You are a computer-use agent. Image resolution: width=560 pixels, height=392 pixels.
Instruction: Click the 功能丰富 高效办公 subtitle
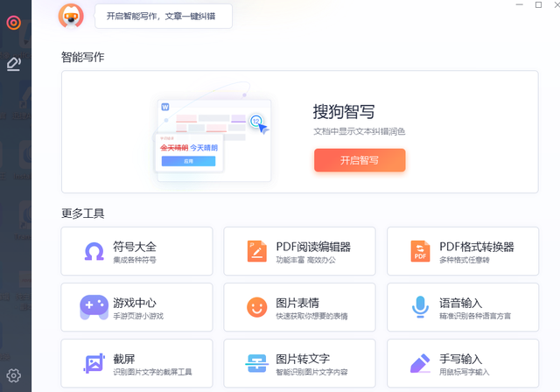pos(305,260)
